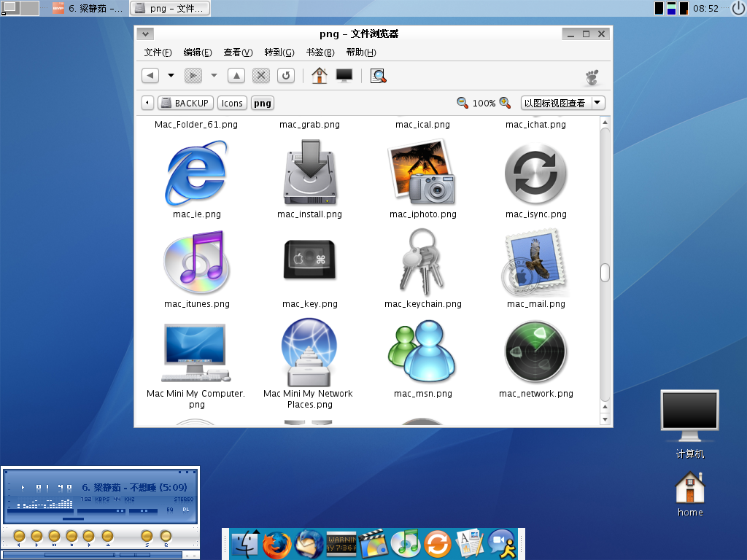The height and width of the screenshot is (560, 747).
Task: Select Mac Mini My Computer.png icon
Action: 196,353
